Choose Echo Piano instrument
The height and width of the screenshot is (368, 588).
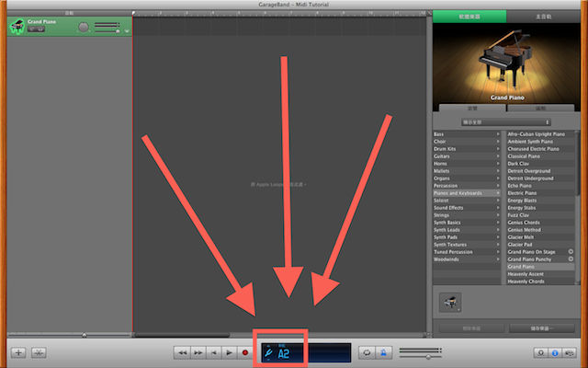[x=540, y=186]
